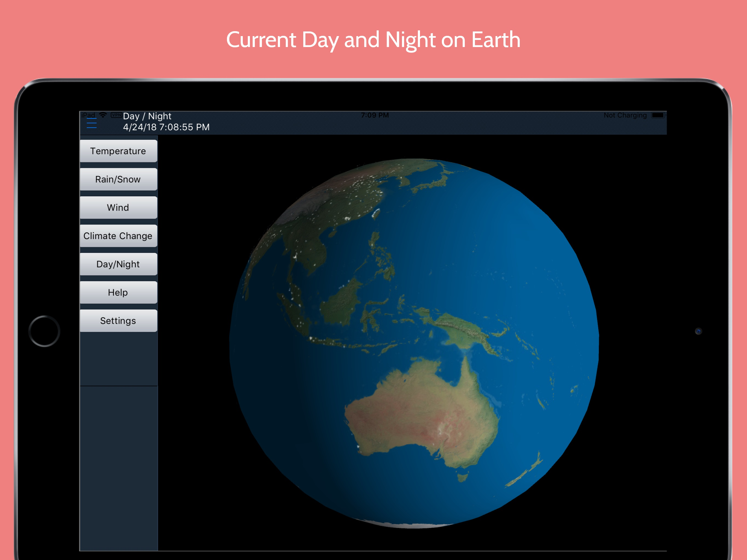Tap the VPN status indicator
Image resolution: width=747 pixels, height=560 pixels.
(116, 115)
